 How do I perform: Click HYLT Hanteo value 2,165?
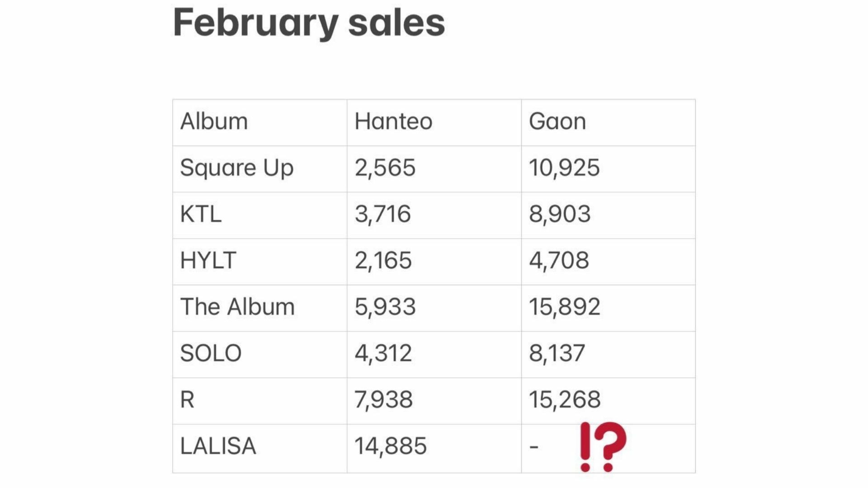(x=383, y=261)
